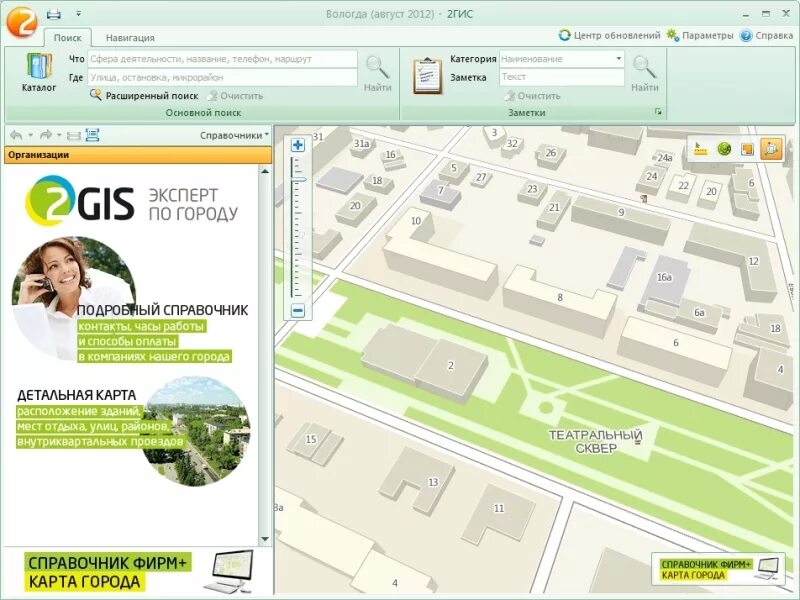This screenshot has height=600, width=800.
Task: Switch to the Поиск ribbon tab
Action: (67, 38)
